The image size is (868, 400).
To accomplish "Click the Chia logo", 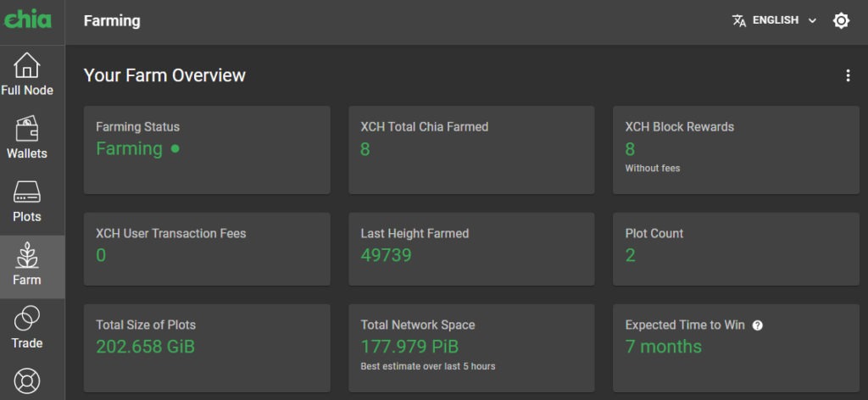I will click(28, 20).
